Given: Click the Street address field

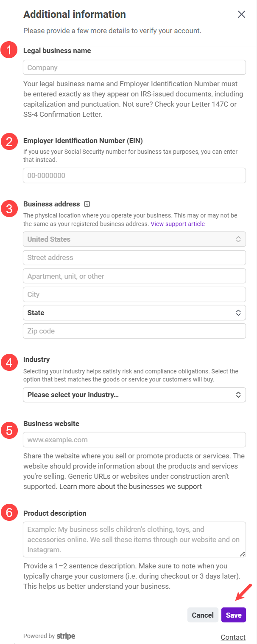Looking at the screenshot, I should 134,257.
